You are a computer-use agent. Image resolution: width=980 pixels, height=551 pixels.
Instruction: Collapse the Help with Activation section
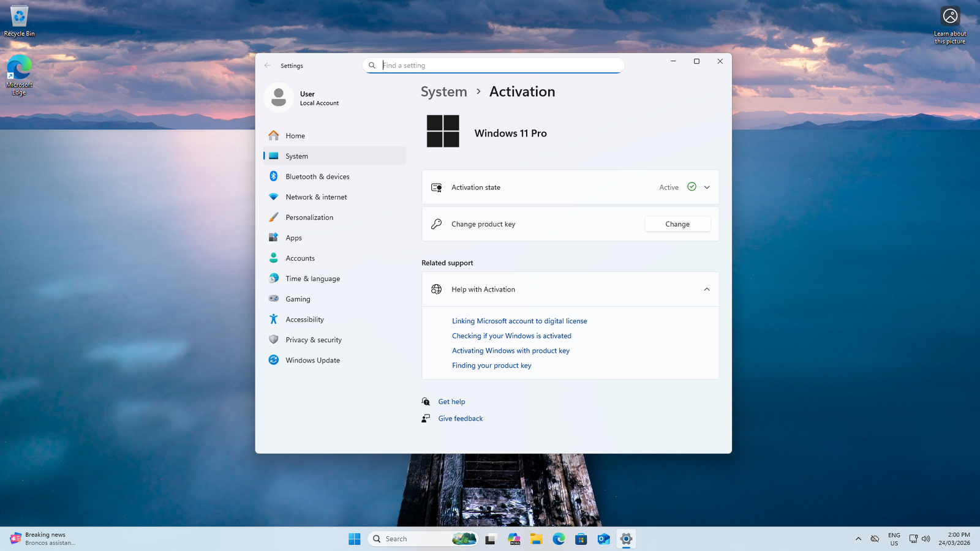pyautogui.click(x=706, y=290)
